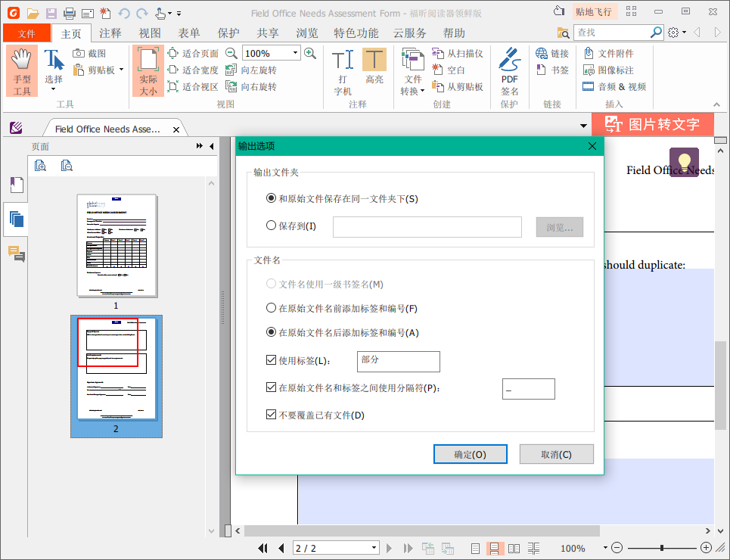730x560 pixels.
Task: Select the Typewriter (打字机) tool
Action: pos(342,68)
